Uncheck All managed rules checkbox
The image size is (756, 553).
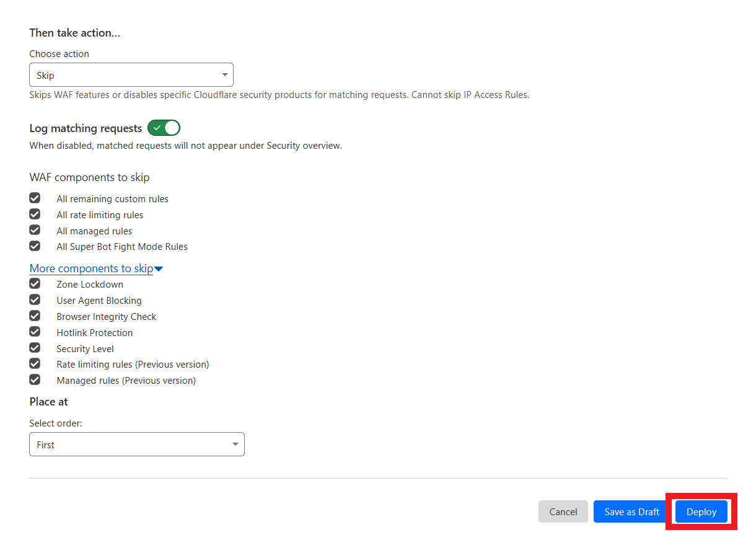(35, 231)
